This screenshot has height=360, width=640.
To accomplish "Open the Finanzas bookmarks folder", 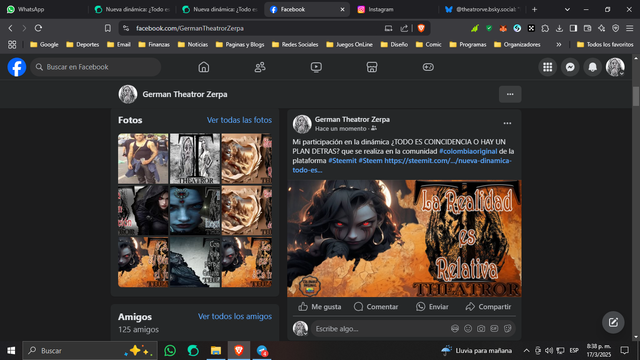I will tap(154, 44).
